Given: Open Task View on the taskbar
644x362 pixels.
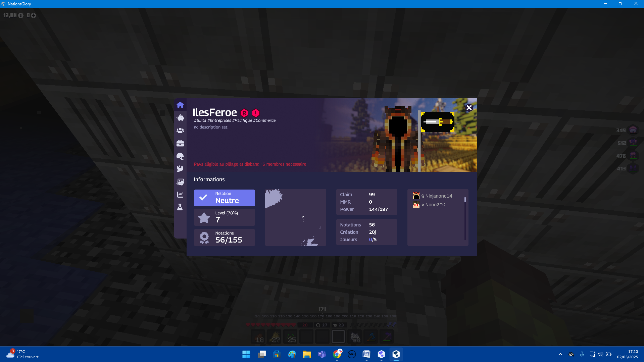Looking at the screenshot, I should [262, 354].
